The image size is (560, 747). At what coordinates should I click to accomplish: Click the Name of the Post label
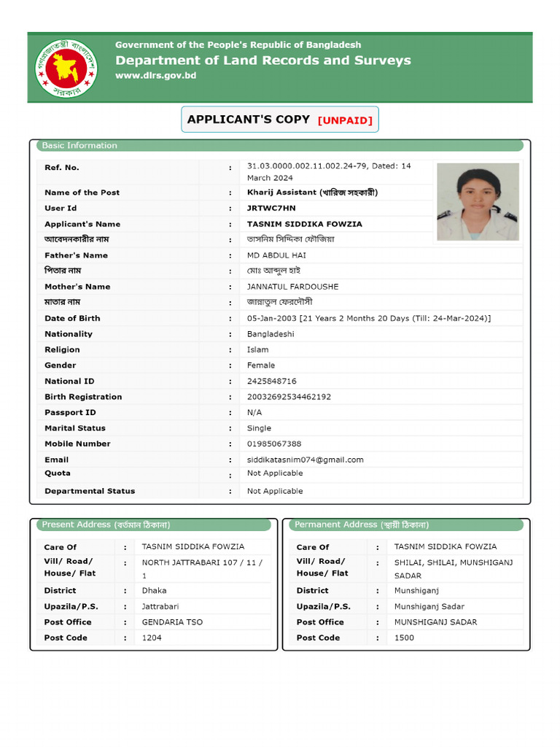82,193
